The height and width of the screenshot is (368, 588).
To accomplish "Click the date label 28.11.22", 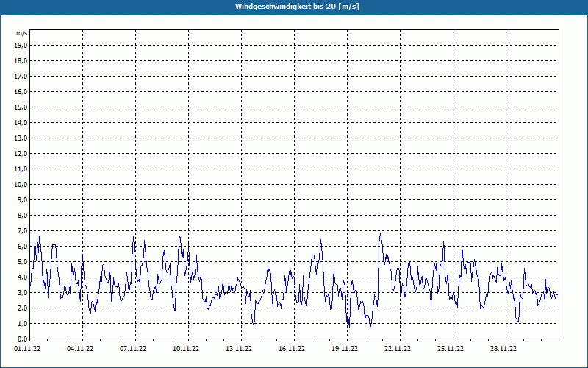I will 503,349.
